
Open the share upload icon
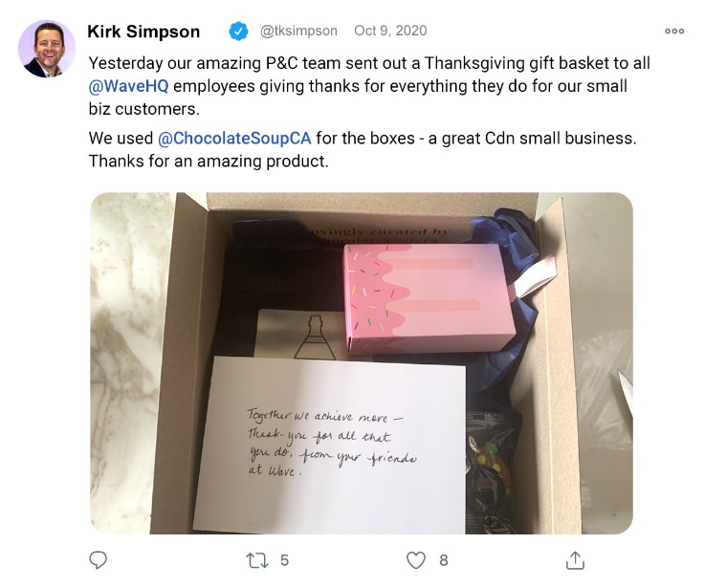pyautogui.click(x=575, y=560)
